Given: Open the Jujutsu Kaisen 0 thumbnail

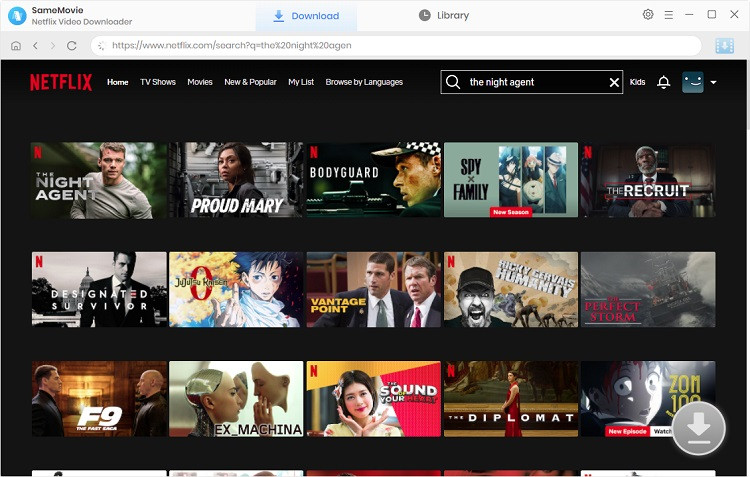Looking at the screenshot, I should [x=236, y=289].
